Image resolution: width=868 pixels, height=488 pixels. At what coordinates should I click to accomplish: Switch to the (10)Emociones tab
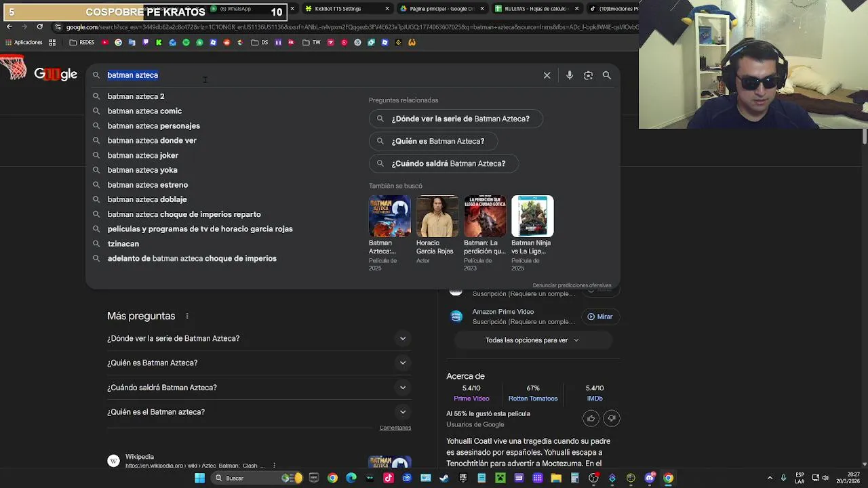tap(614, 9)
